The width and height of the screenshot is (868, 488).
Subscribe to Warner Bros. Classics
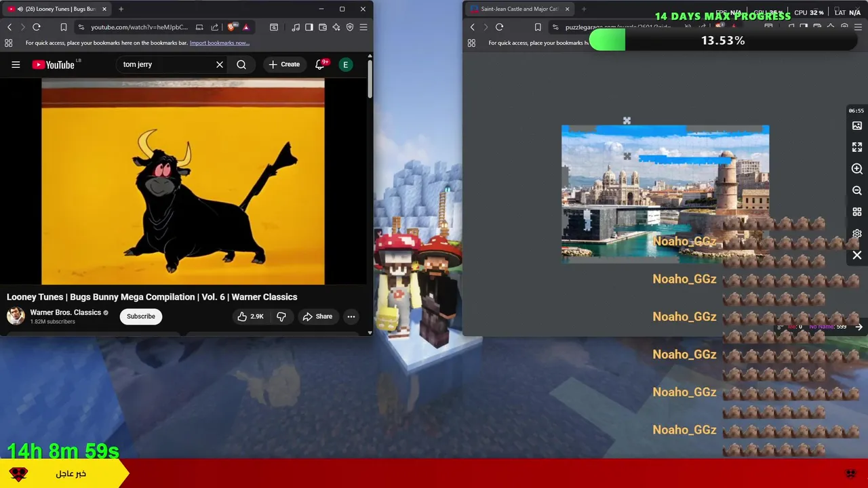pos(141,317)
